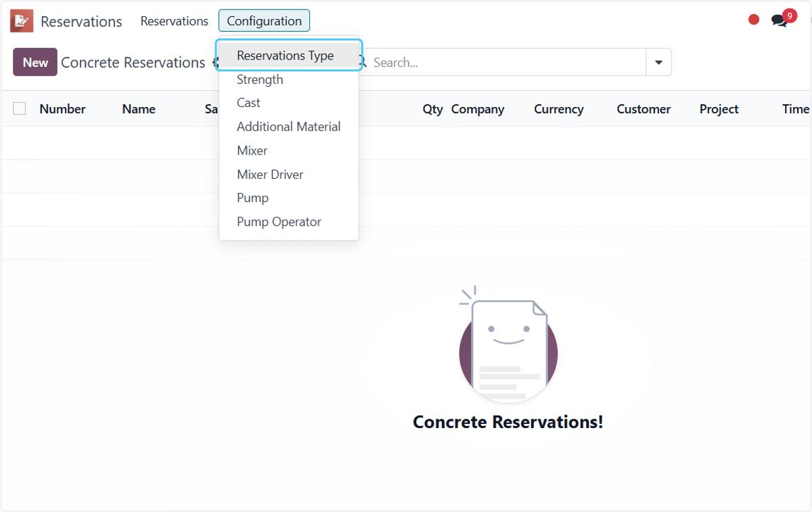
Task: Sort by the Project column header
Action: click(x=719, y=109)
